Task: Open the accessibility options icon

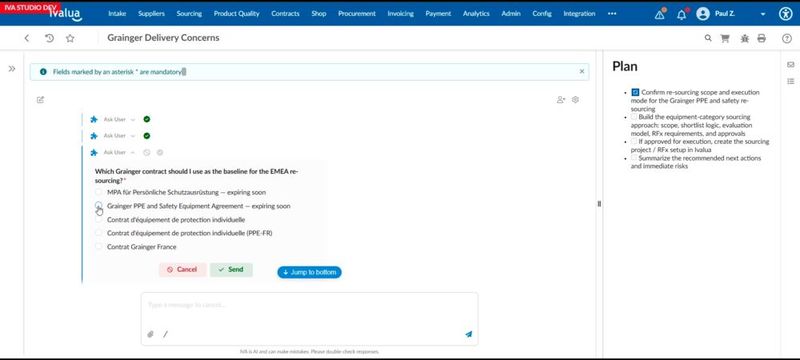Action: click(786, 14)
